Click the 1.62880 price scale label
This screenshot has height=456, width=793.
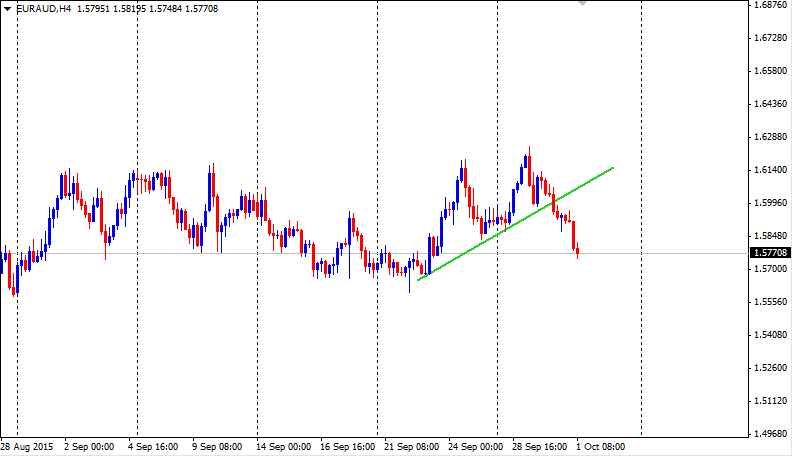click(770, 137)
